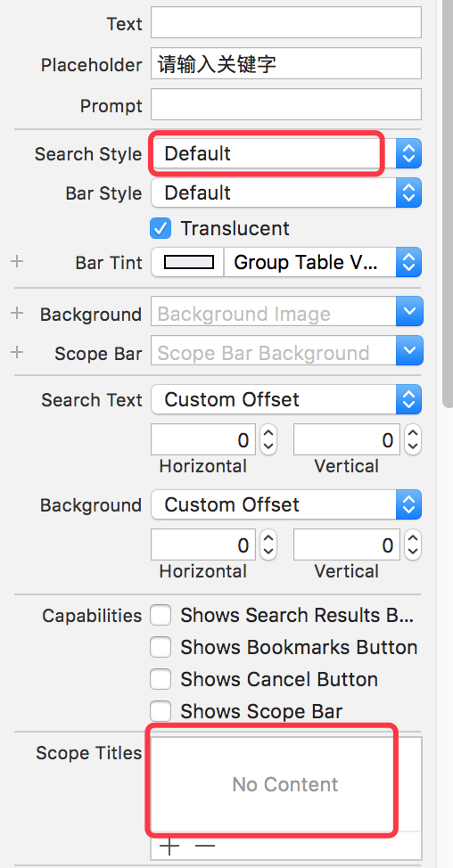
Task: Increment Search Text vertical offset stepper
Action: [x=413, y=433]
